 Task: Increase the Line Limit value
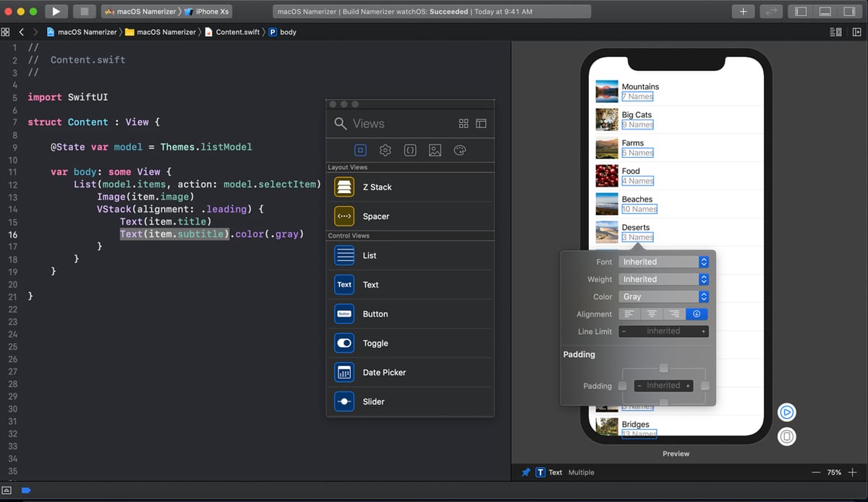pyautogui.click(x=703, y=331)
